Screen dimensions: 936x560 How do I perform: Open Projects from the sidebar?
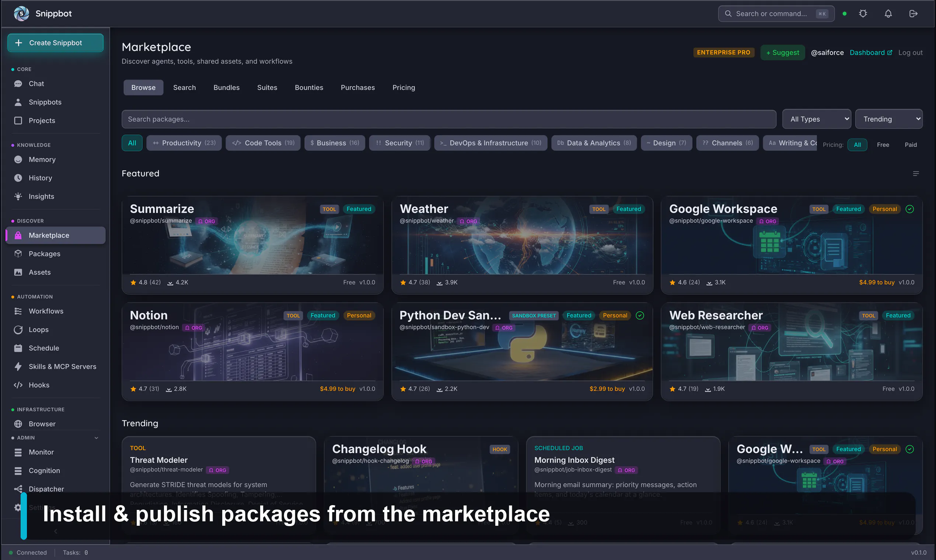56,121
